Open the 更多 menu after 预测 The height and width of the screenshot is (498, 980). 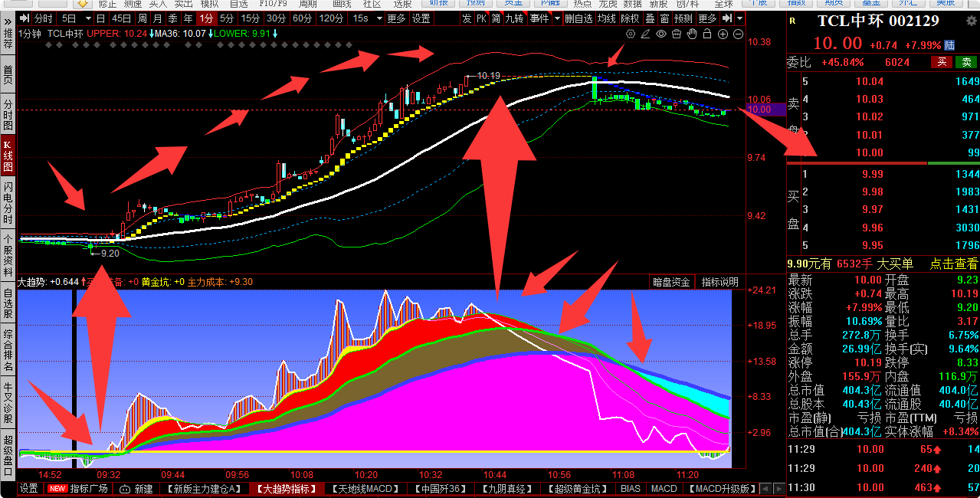click(707, 18)
